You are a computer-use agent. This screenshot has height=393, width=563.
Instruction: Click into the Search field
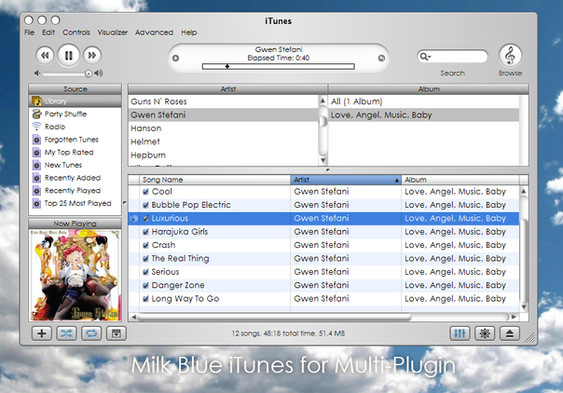click(x=453, y=57)
